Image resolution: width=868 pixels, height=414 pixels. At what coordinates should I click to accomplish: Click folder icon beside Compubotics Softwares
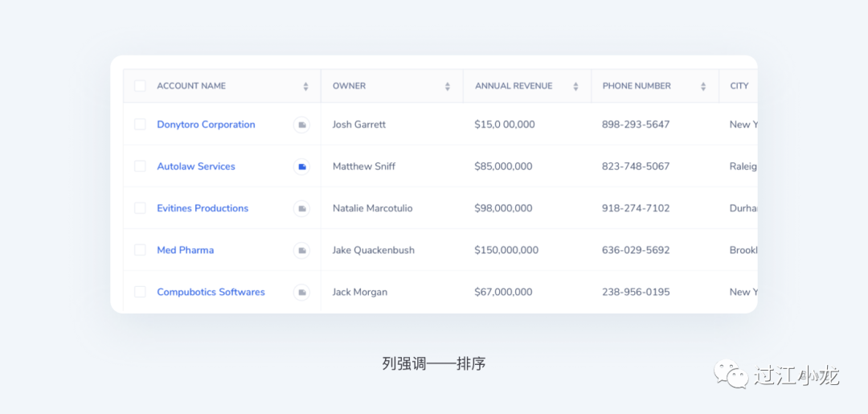click(301, 292)
